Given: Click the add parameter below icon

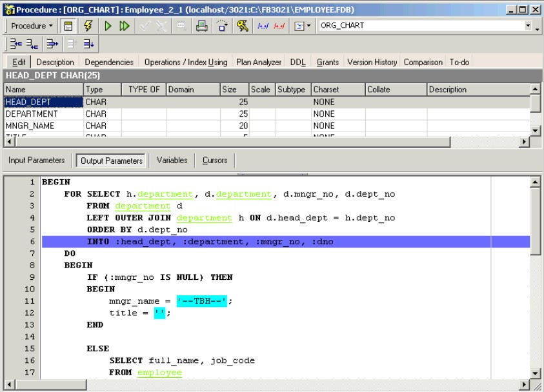Looking at the screenshot, I should coord(32,44).
